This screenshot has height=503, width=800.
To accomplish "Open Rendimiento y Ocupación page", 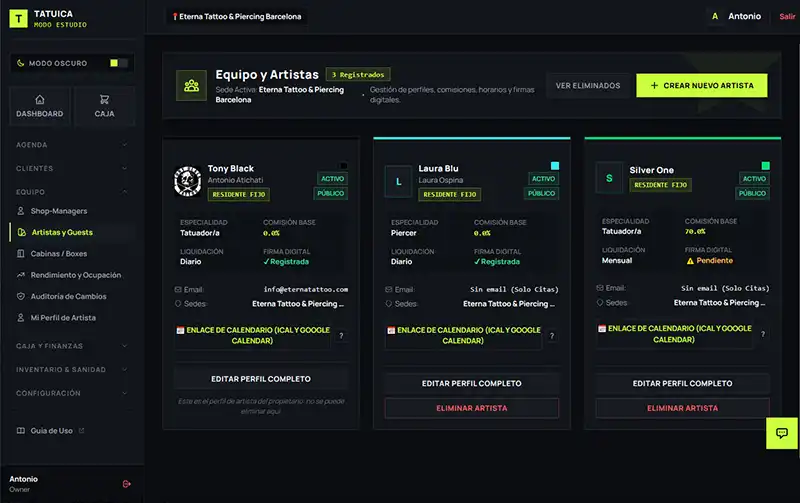I will click(x=71, y=275).
